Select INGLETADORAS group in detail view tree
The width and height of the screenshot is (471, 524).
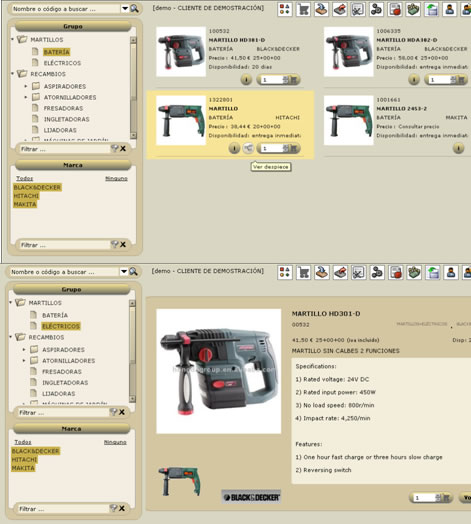(x=65, y=382)
